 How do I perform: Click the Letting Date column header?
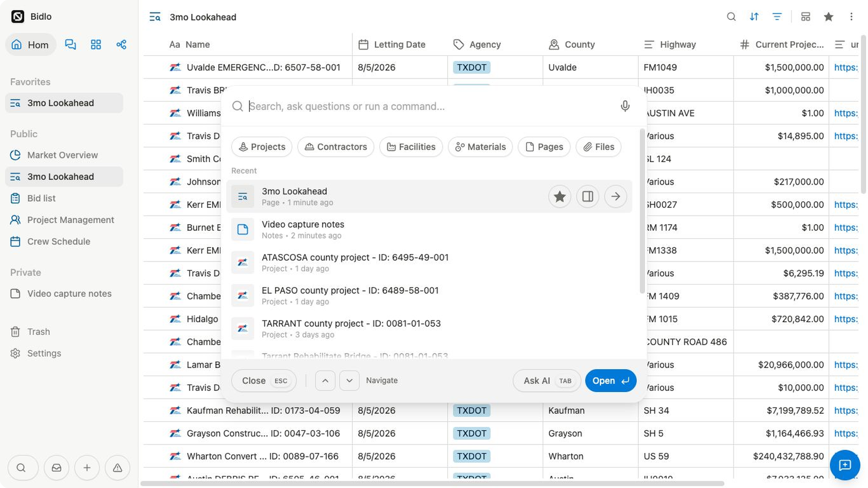(400, 44)
